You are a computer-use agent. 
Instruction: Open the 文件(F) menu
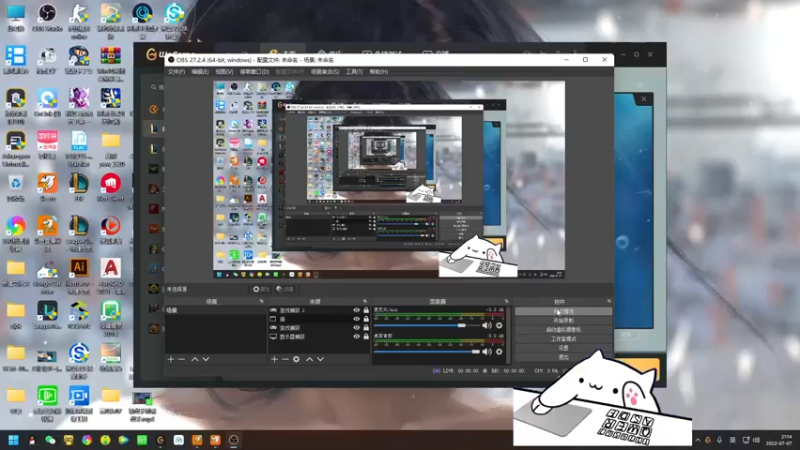click(177, 72)
